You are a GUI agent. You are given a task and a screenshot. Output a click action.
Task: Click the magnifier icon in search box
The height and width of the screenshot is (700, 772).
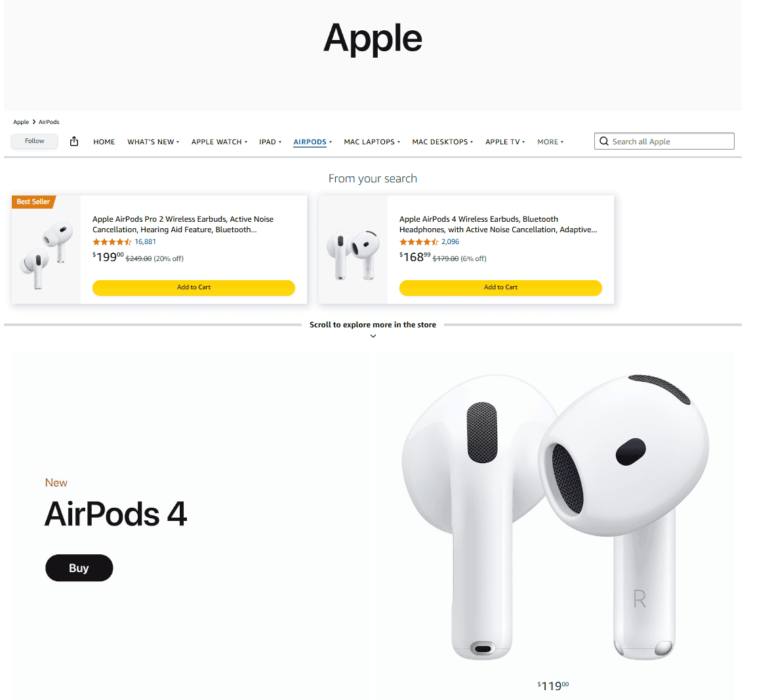coord(603,142)
